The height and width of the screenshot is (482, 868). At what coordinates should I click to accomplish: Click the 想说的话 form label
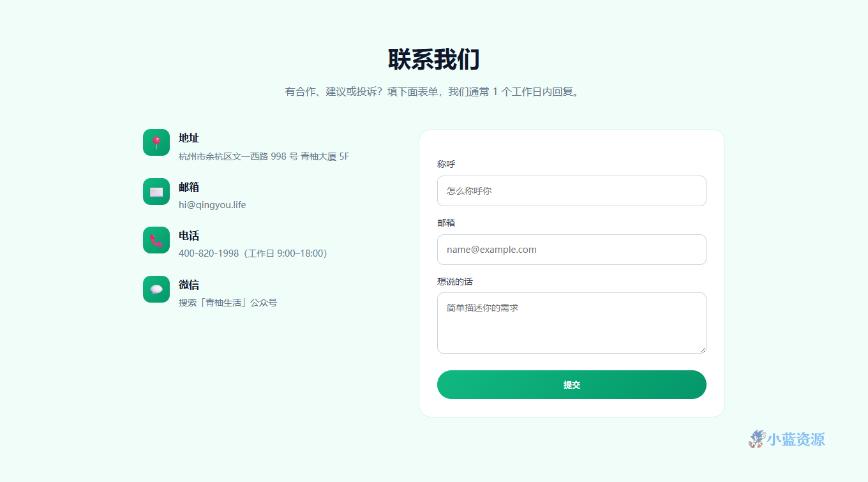455,282
